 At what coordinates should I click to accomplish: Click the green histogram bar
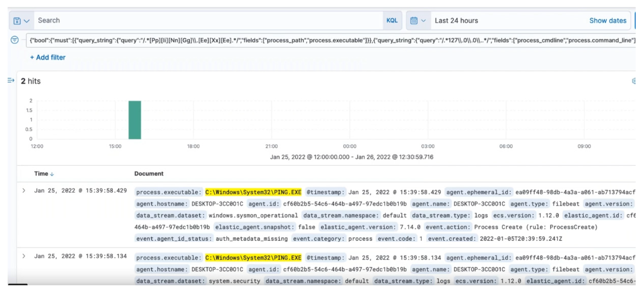tap(135, 120)
